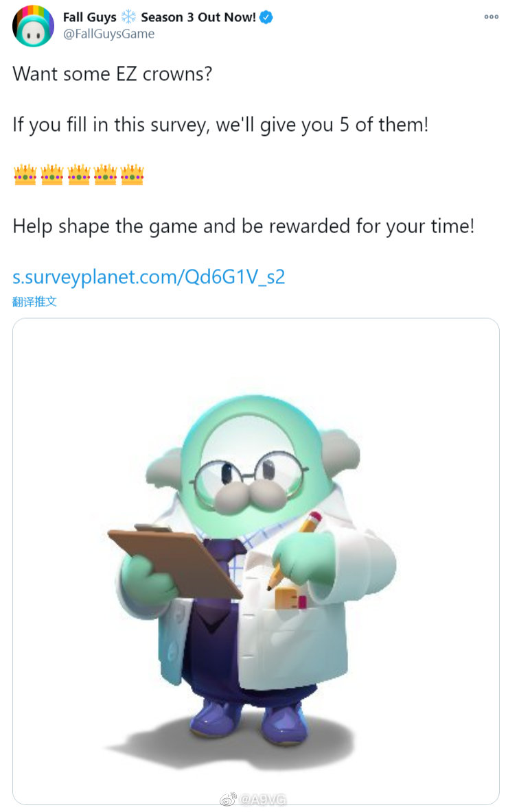
Task: Click the 'Want some EZ crowns?' text
Action: pos(113,74)
